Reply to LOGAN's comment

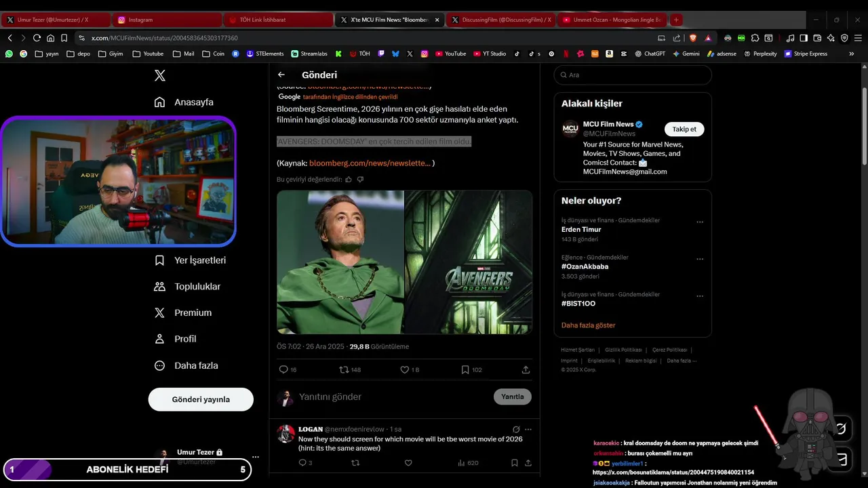[x=305, y=463]
